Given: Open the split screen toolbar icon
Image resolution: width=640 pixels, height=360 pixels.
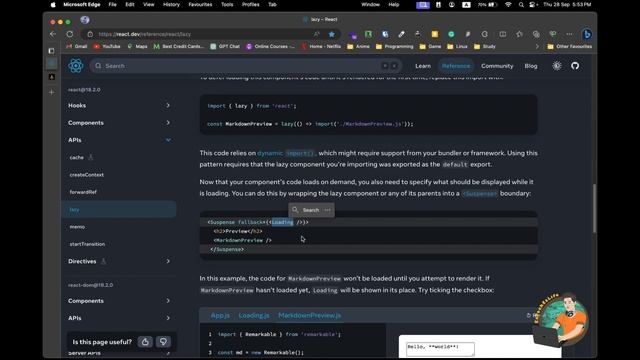Looking at the screenshot, I should click(502, 34).
